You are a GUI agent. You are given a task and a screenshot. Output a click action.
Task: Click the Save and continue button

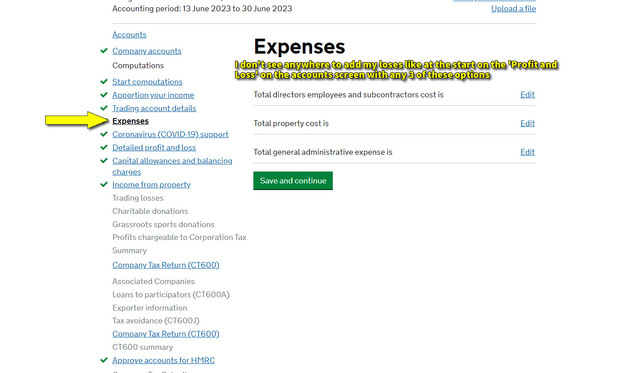(x=293, y=181)
